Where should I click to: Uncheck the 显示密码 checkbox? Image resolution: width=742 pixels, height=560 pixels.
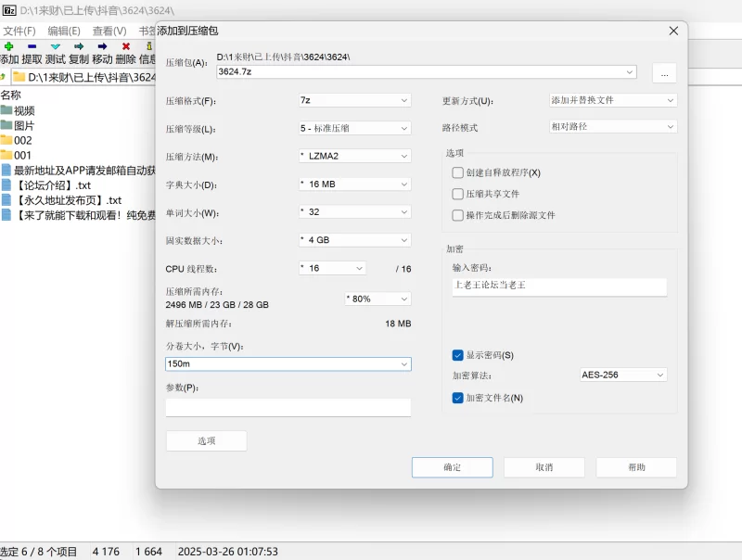[x=457, y=355]
